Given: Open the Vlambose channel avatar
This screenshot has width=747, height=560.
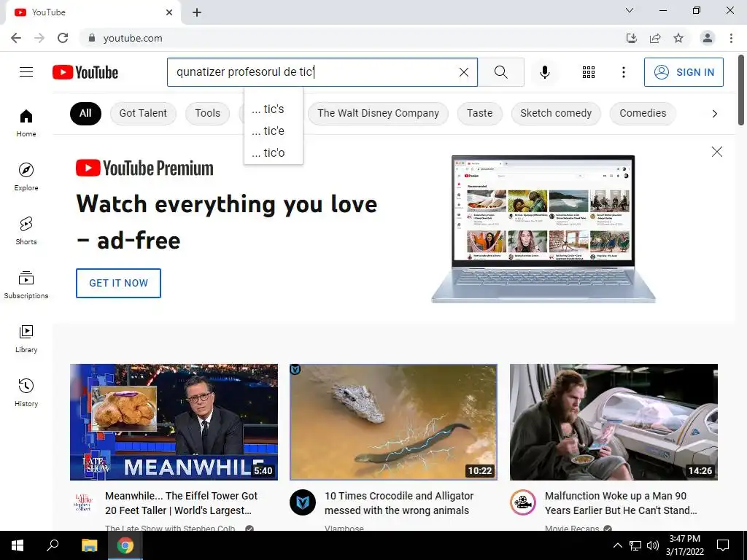Looking at the screenshot, I should [x=303, y=502].
